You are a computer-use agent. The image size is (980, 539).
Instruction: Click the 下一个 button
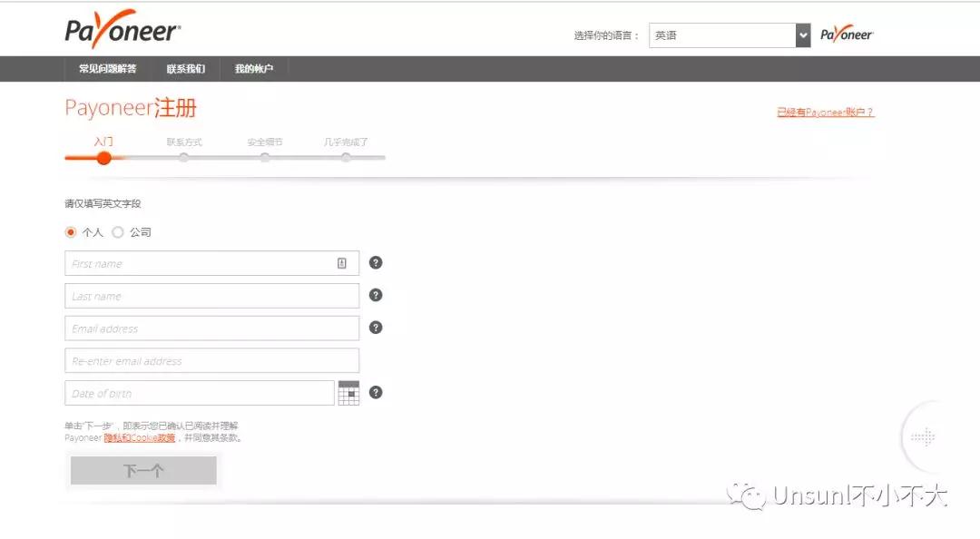142,470
